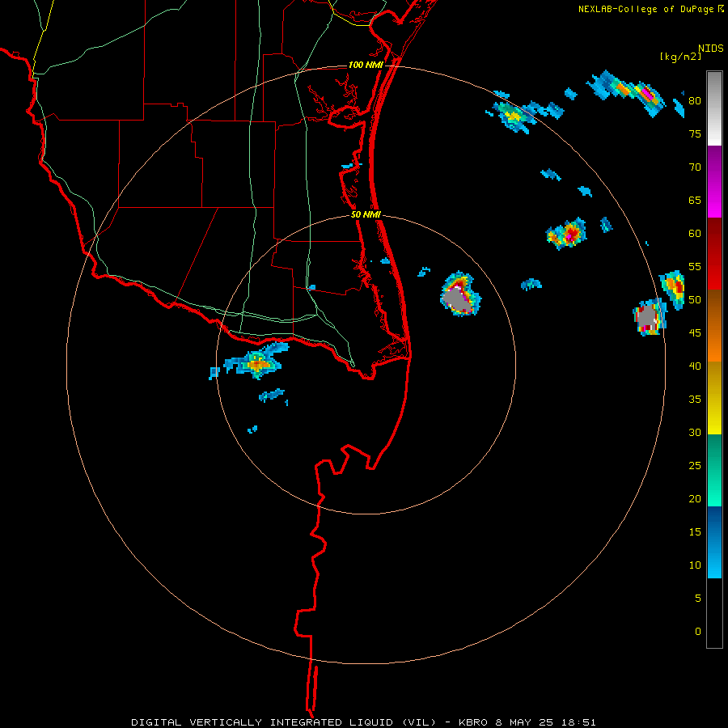Click the 15 value on the VIL scale
728x728 pixels.
click(695, 532)
